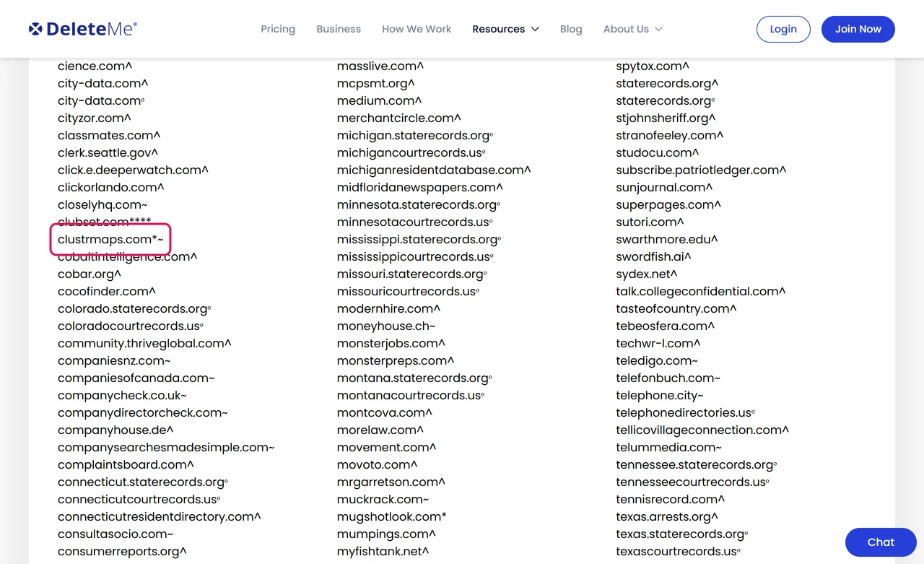
Task: Select clustrmaps.com*~ entry
Action: point(111,239)
